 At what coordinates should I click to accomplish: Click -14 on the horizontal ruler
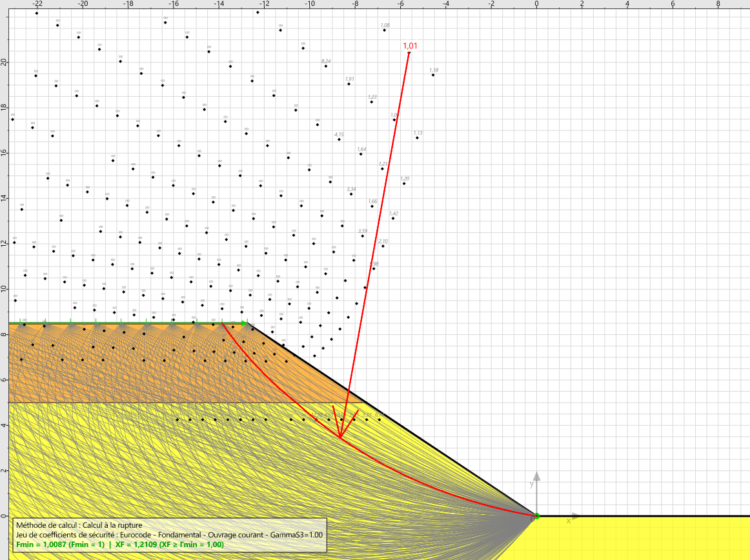tap(219, 4)
